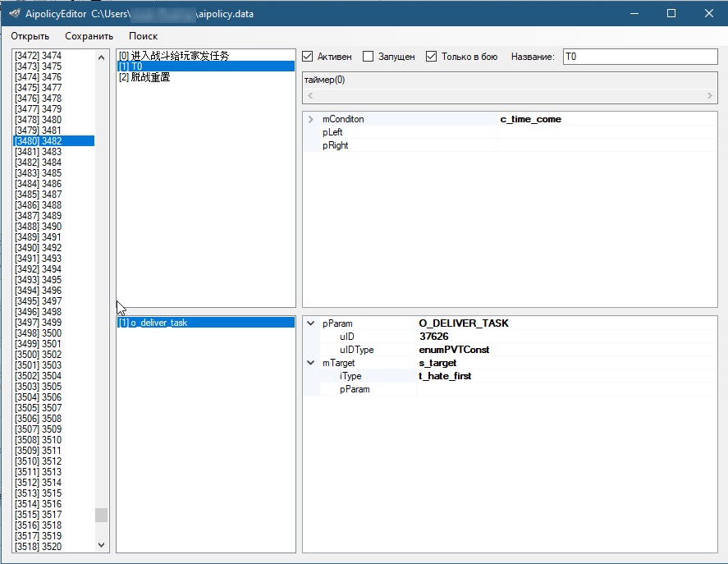
Task: Click the pParam row under mTarget
Action: (x=510, y=389)
